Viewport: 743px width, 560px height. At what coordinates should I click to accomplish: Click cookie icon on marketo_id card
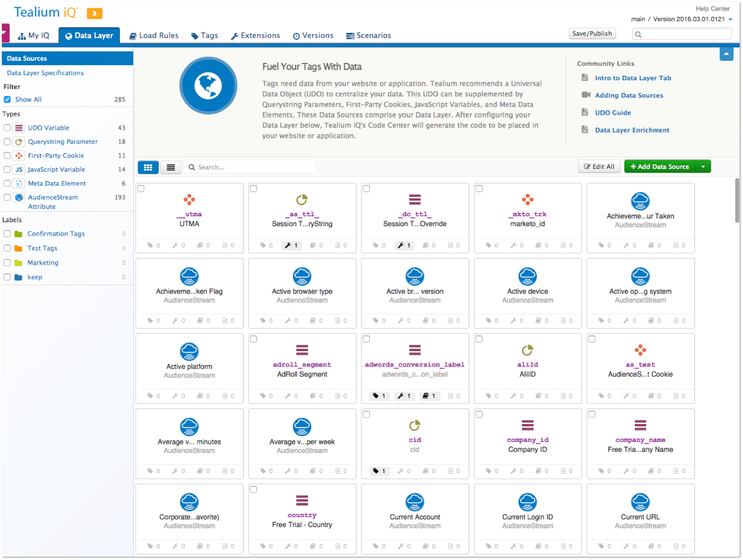527,199
